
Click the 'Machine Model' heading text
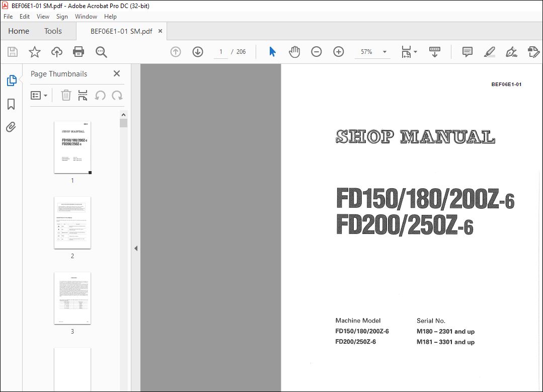pyautogui.click(x=358, y=321)
